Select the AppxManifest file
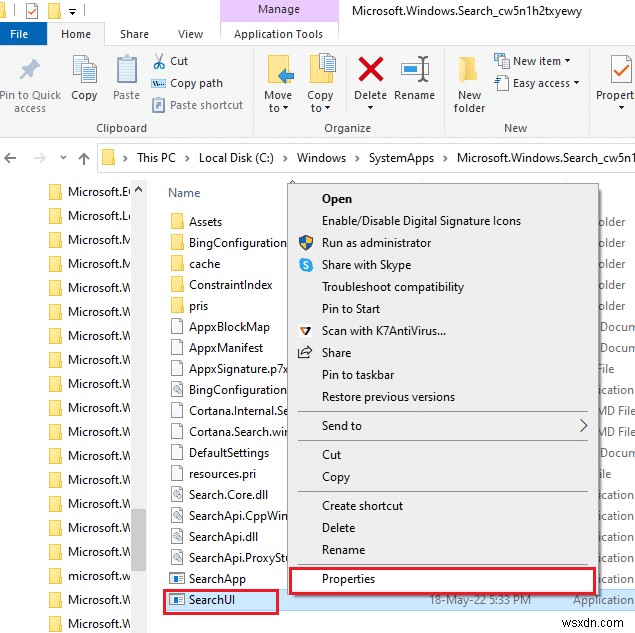 click(217, 348)
